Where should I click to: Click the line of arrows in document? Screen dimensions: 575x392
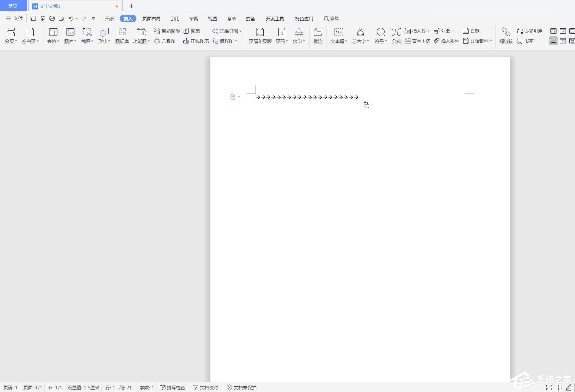[307, 97]
